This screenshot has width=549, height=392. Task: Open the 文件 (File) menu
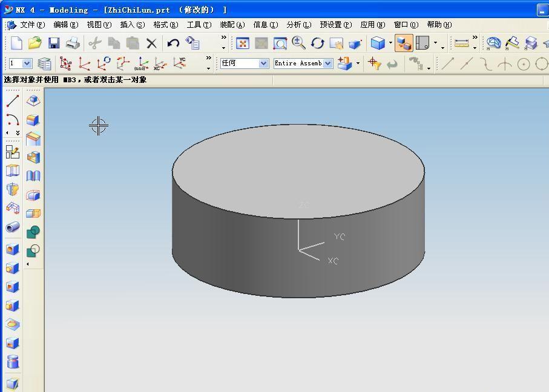click(32, 25)
